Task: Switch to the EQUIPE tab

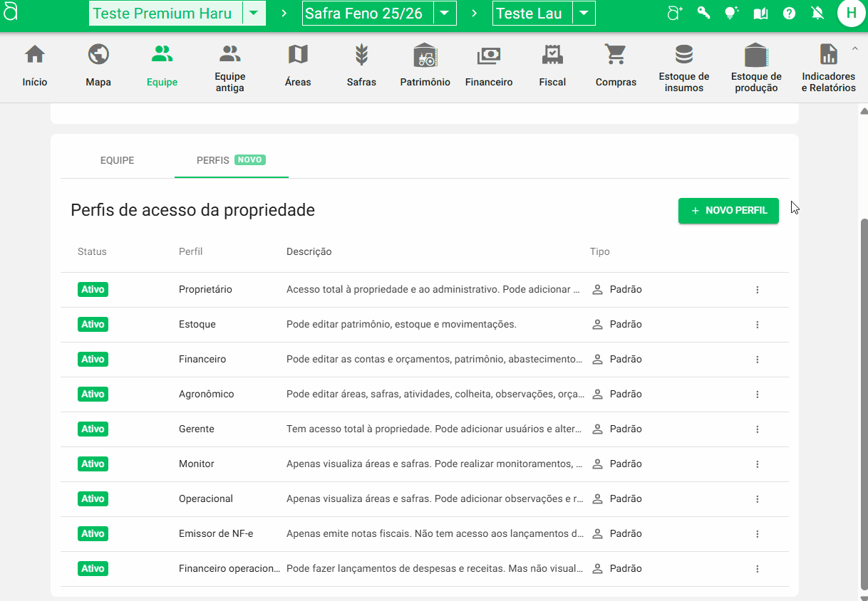Action: point(117,160)
